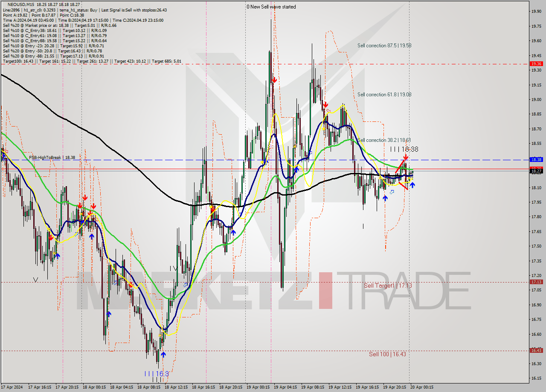
Task: Click the current price 18.27 tag
Action: click(536, 171)
